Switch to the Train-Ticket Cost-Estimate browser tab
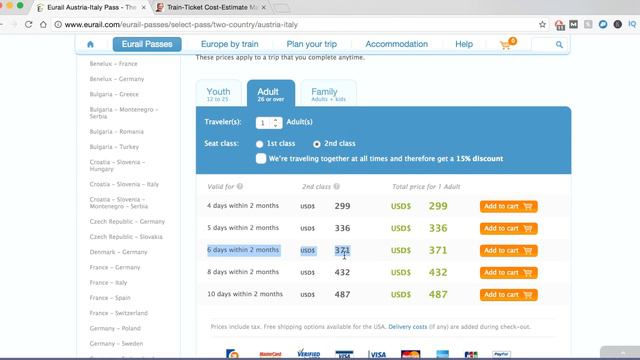The width and height of the screenshot is (640, 360). click(211, 7)
